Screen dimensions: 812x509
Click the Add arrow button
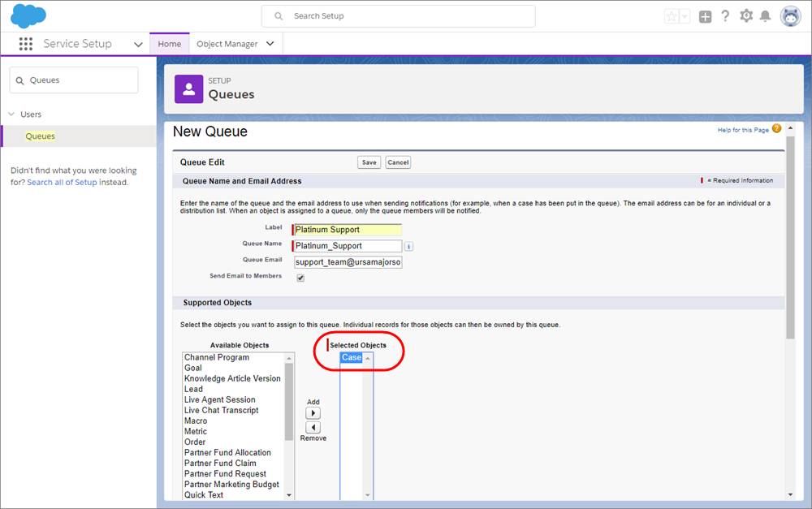pos(313,413)
